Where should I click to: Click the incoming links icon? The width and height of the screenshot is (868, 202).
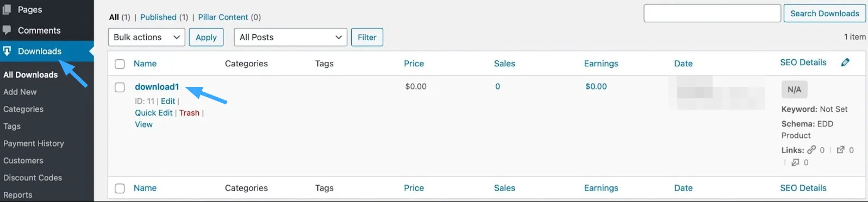(x=795, y=162)
